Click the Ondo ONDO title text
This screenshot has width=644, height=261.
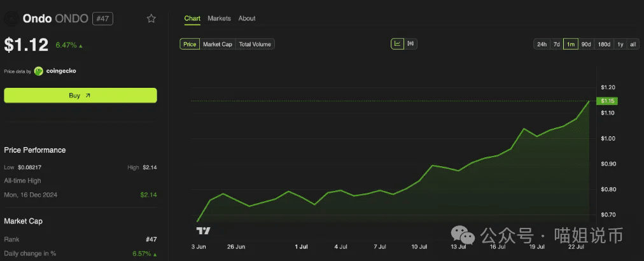click(55, 18)
